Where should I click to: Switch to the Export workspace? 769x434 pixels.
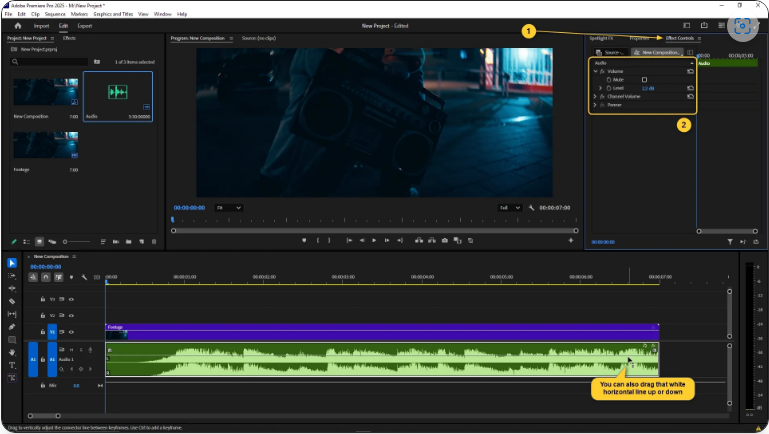click(x=85, y=26)
